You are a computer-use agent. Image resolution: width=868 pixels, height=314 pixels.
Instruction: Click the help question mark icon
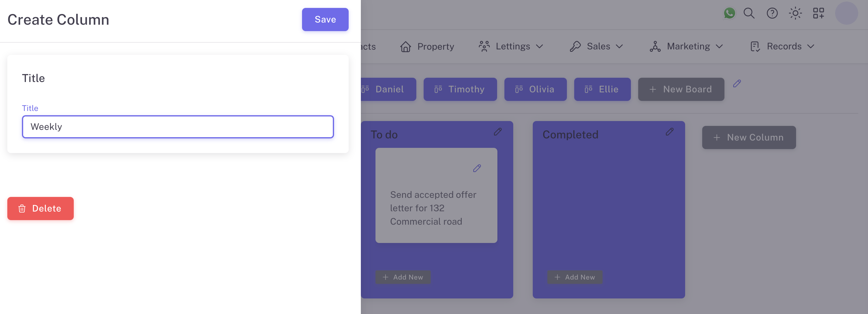tap(772, 13)
